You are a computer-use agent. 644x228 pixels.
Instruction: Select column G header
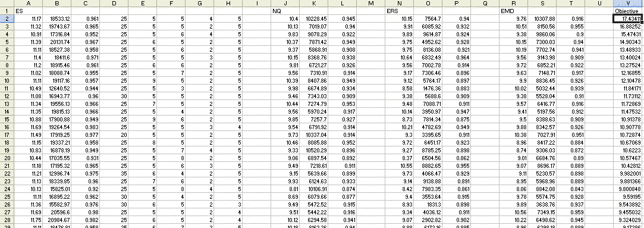click(200, 4)
